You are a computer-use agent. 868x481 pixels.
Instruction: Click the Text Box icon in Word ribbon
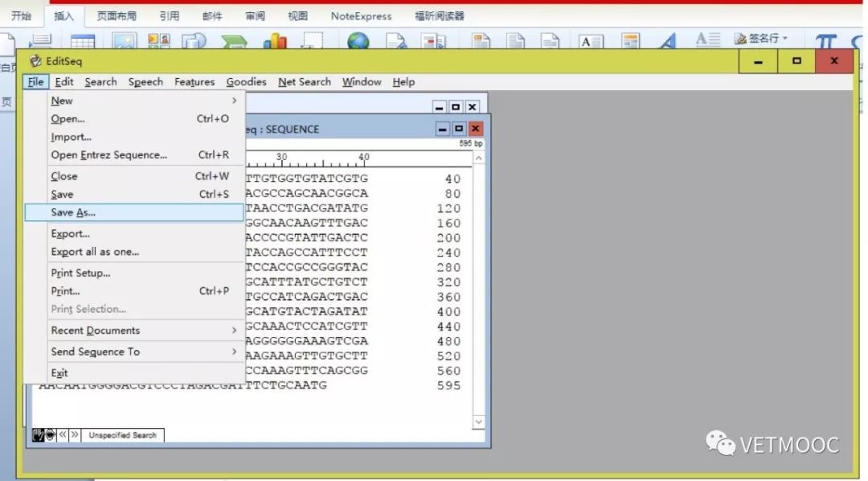tap(591, 42)
